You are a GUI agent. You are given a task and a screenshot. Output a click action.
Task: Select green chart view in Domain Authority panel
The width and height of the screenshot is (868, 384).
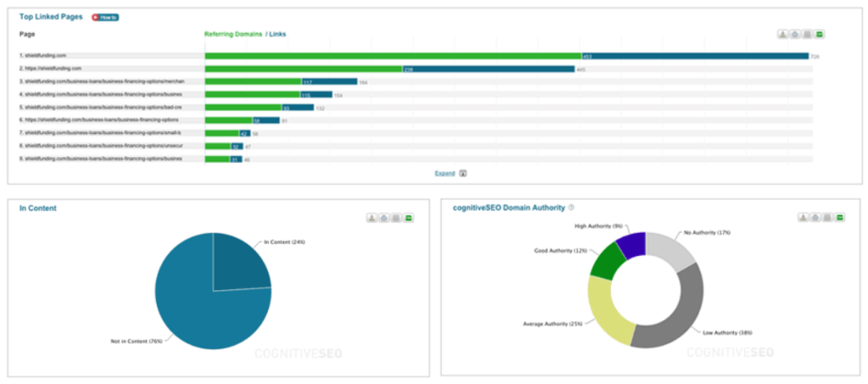[840, 218]
